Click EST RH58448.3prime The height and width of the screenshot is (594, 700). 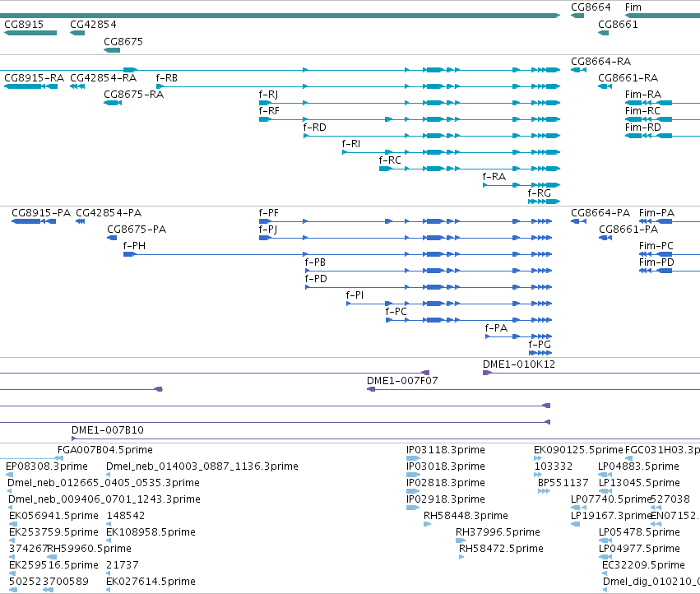(466, 516)
